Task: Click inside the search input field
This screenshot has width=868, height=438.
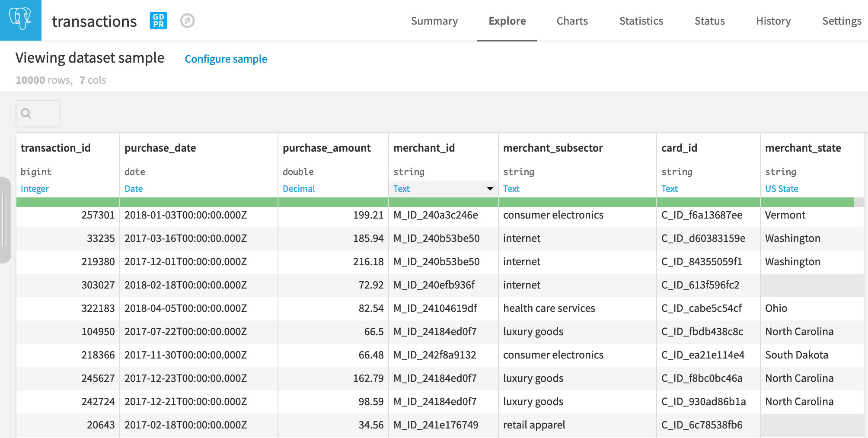Action: (x=43, y=114)
